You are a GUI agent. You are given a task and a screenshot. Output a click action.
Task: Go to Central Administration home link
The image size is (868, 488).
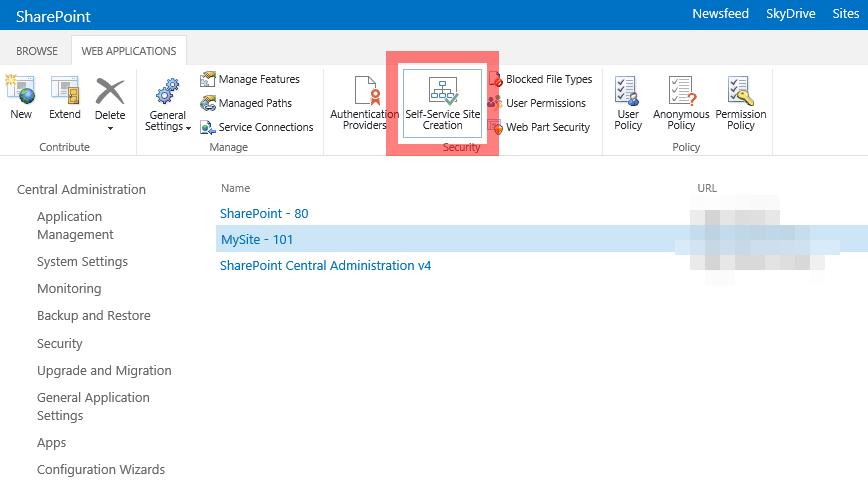pyautogui.click(x=81, y=189)
